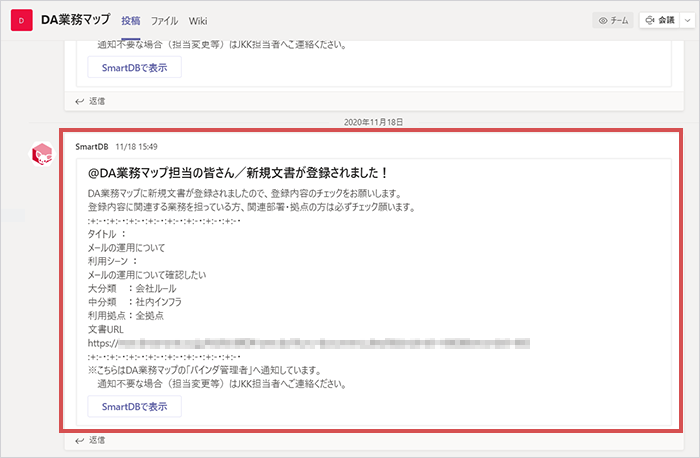
Task: Click the camera icon in 会議 button
Action: click(x=650, y=21)
